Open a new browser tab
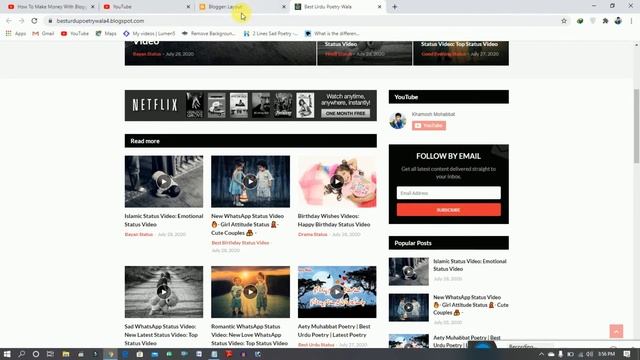The image size is (640, 360). tap(394, 7)
